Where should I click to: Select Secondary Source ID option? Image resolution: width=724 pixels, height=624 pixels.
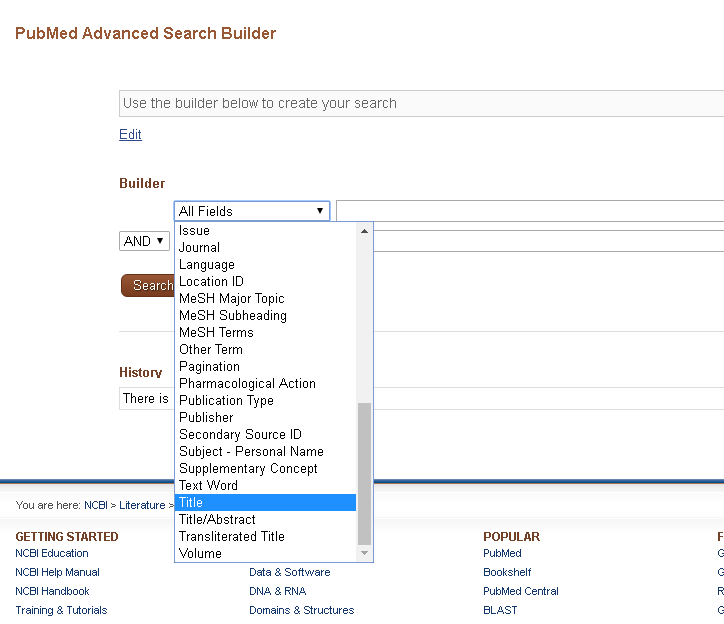[x=265, y=435]
